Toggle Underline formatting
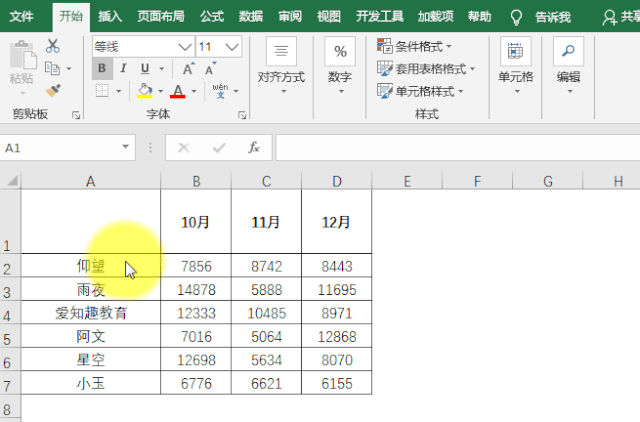The height and width of the screenshot is (422, 640). 145,69
